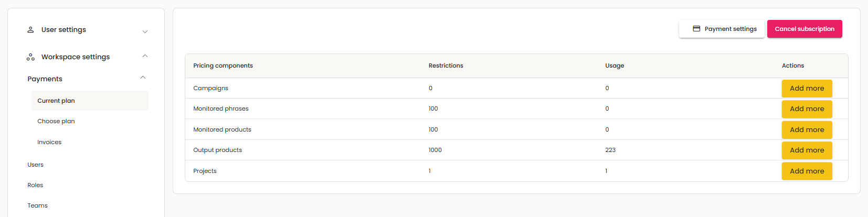Go to Users section
The image size is (868, 217).
pos(36,165)
